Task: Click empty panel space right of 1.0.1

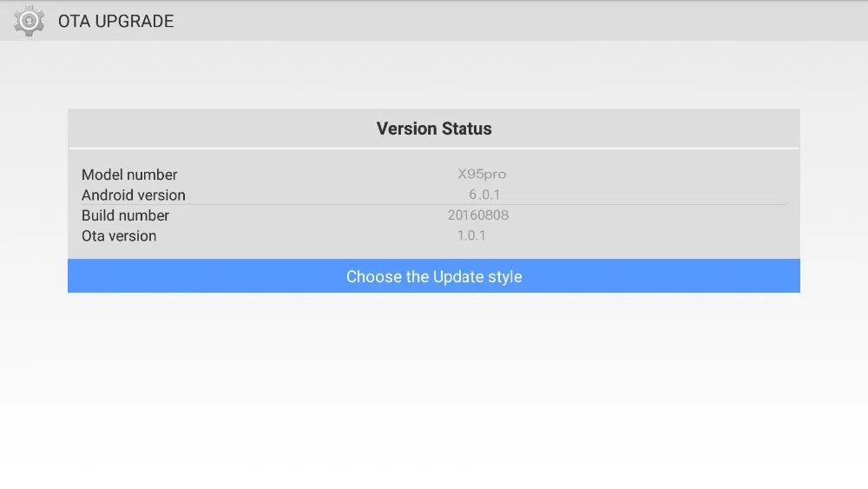Action: point(651,235)
